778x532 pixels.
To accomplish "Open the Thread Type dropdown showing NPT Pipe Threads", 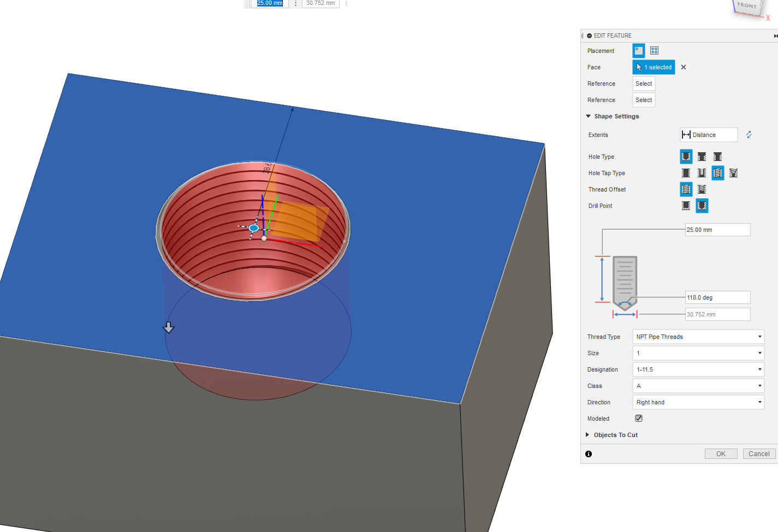I will point(698,337).
